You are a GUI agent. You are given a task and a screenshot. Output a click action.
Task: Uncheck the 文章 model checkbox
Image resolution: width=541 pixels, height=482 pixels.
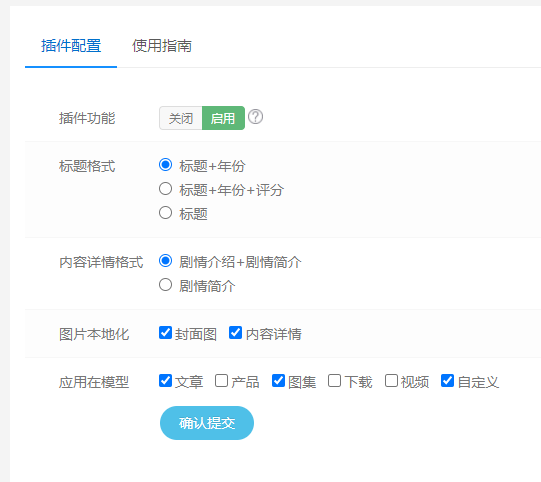point(165,381)
